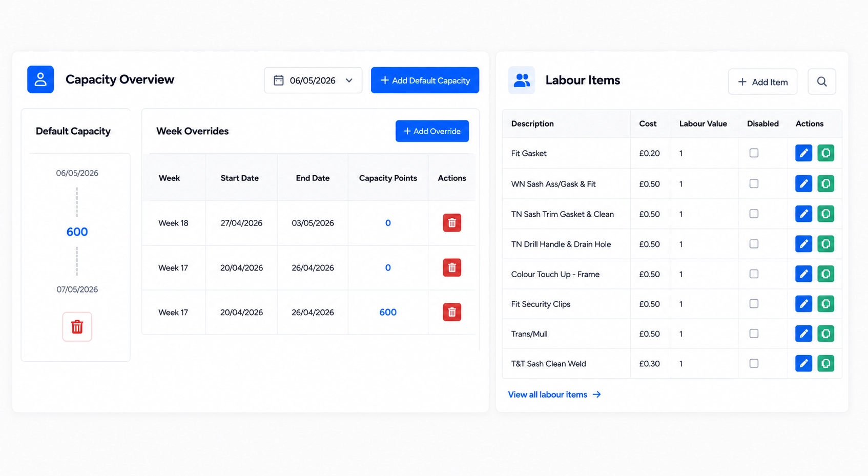Viewport: 868px width, 476px height.
Task: Edit the T&T Sash Clean Weld item
Action: pyautogui.click(x=803, y=363)
